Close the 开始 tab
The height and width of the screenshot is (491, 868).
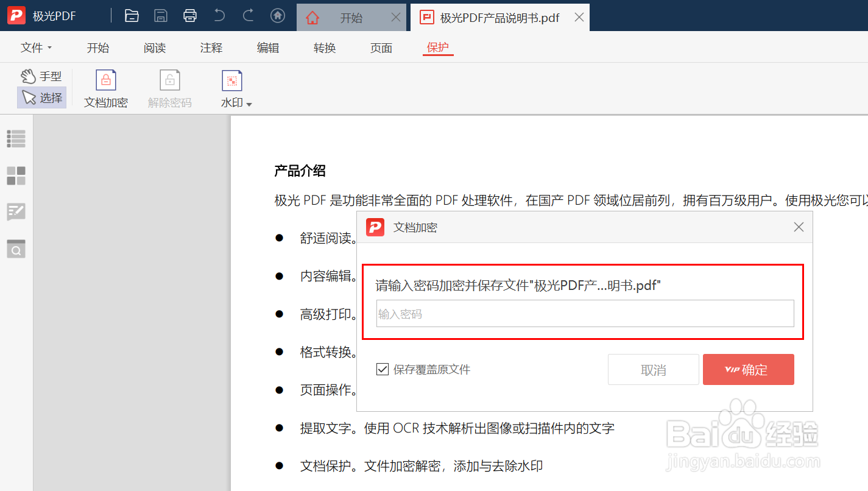395,18
